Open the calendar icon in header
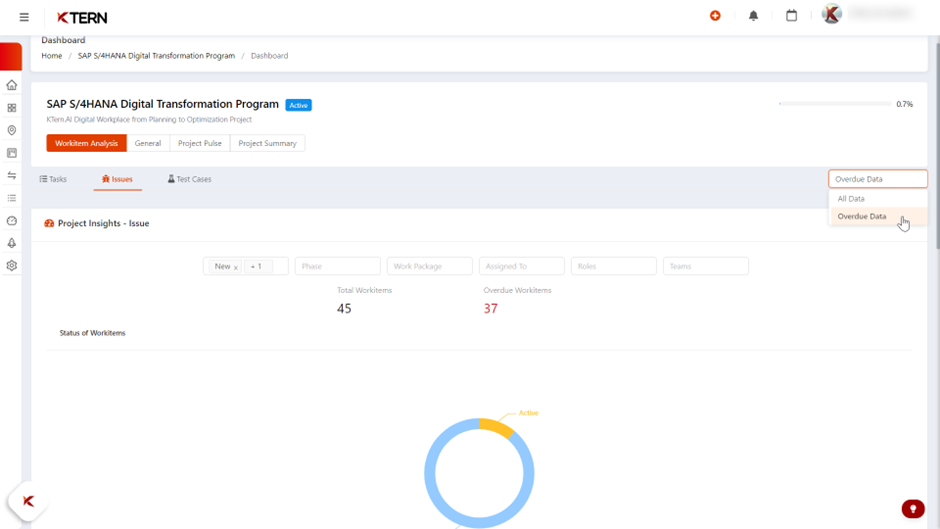The image size is (940, 529). coord(791,16)
